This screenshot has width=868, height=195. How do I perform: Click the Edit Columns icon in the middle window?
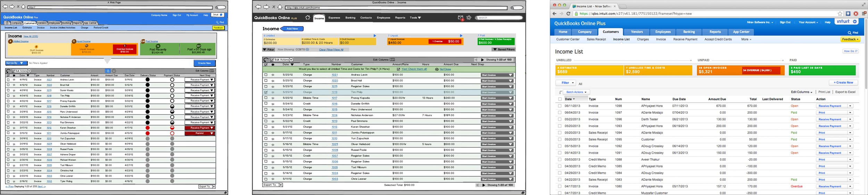point(392,60)
